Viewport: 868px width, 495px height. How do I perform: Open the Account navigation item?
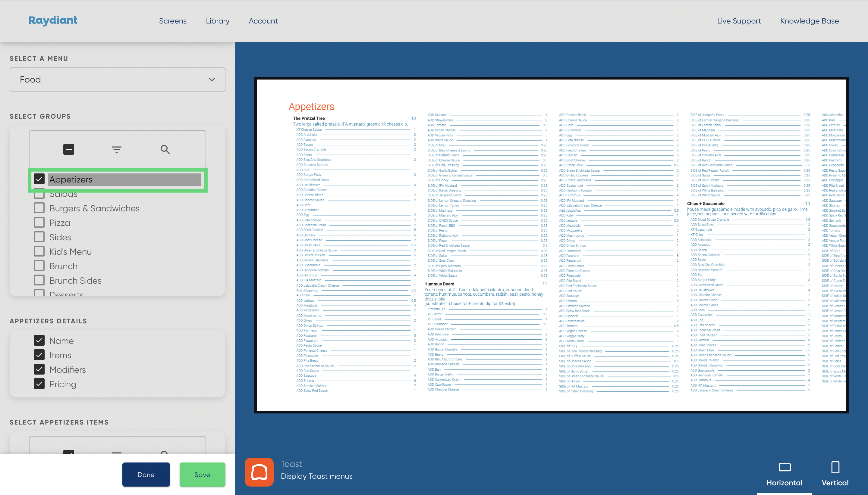[x=263, y=21]
